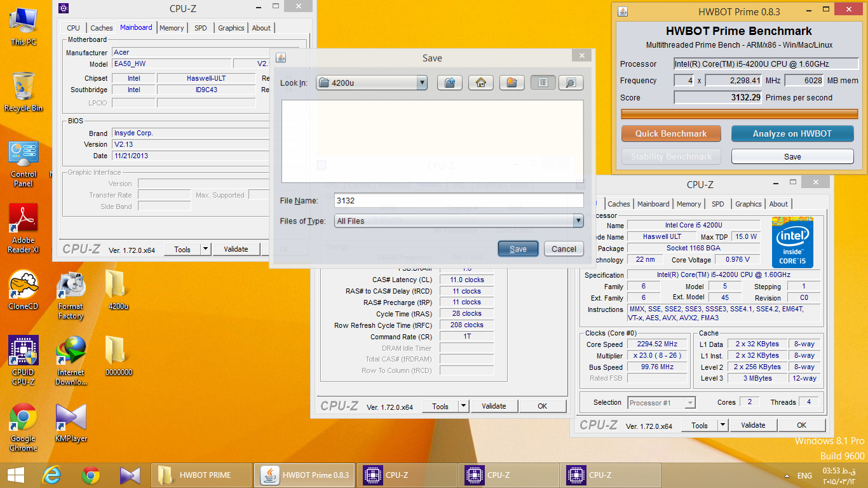This screenshot has height=488, width=868.
Task: Click Core Speed value 2294.52 MHz
Action: point(658,344)
